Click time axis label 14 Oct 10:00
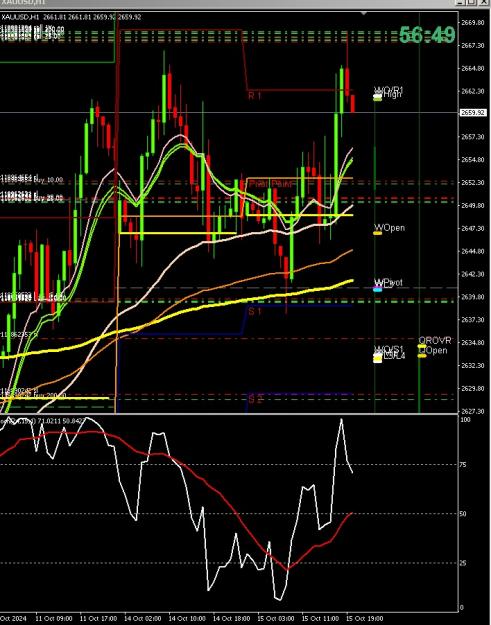The image size is (491, 625). [187, 618]
